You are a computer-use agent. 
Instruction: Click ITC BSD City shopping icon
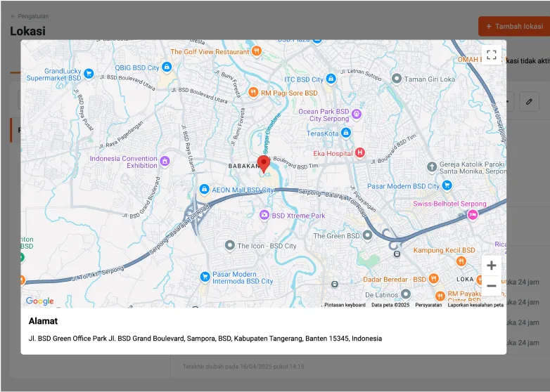click(331, 79)
